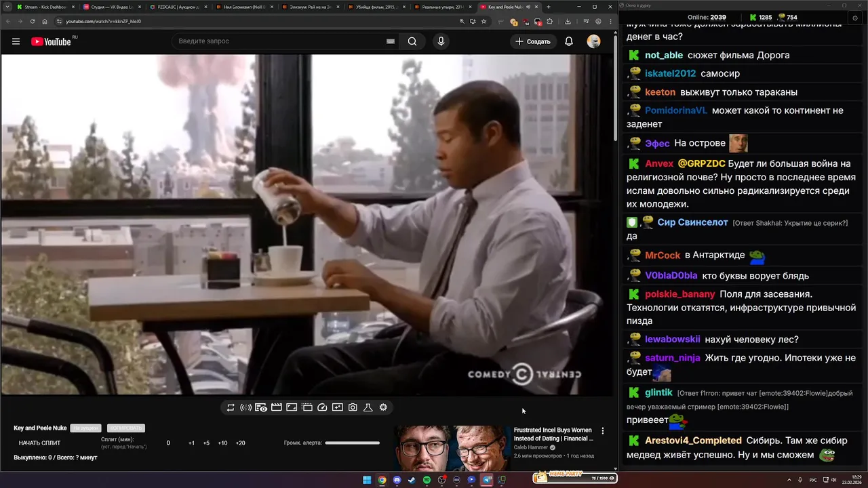Click the audio broadcast waves icon in the toolbar
The height and width of the screenshot is (488, 868).
tap(245, 407)
